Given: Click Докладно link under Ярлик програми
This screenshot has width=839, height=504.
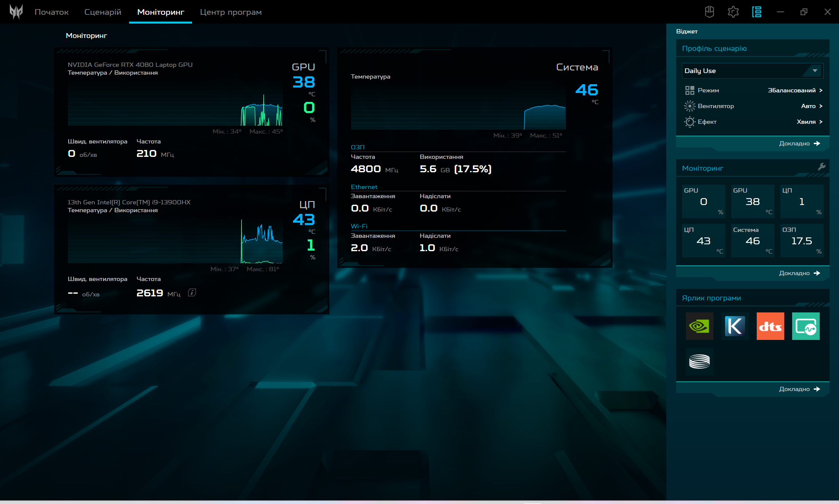Looking at the screenshot, I should point(799,389).
